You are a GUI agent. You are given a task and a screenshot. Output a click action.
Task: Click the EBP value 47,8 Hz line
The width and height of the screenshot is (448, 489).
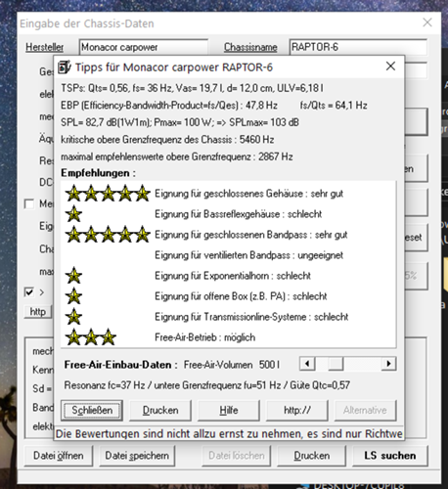click(169, 106)
